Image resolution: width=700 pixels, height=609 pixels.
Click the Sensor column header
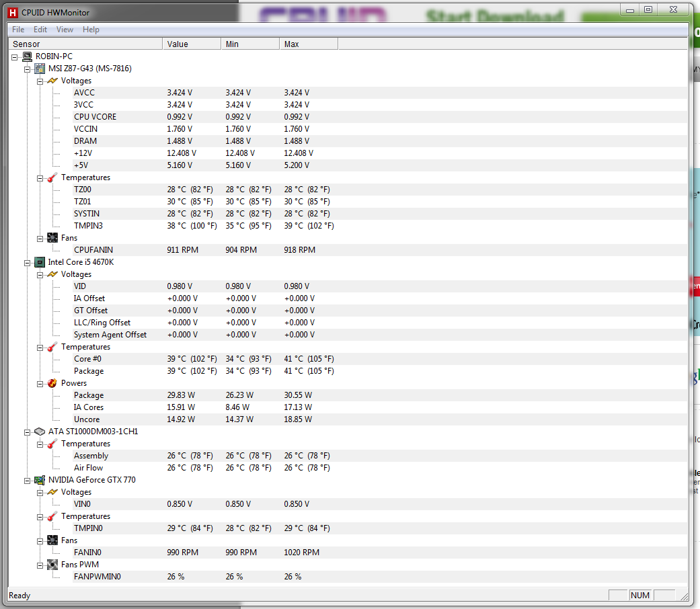pyautogui.click(x=85, y=44)
